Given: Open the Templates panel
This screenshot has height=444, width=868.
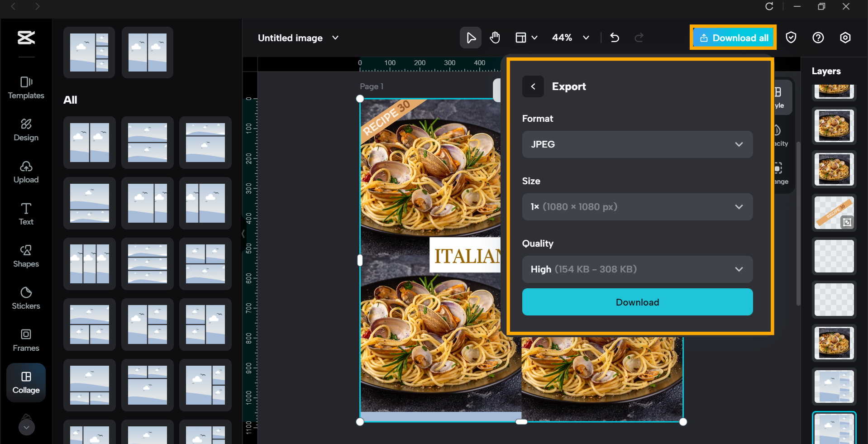Looking at the screenshot, I should pos(26,88).
